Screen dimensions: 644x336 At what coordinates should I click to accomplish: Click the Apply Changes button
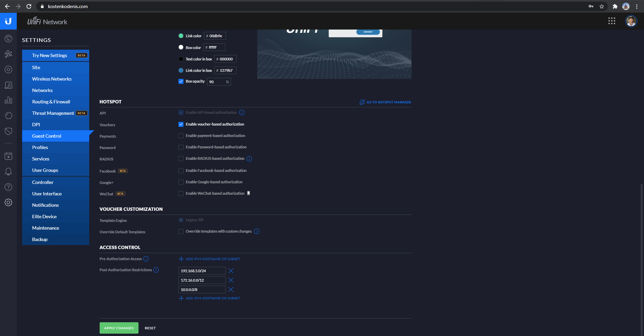(119, 328)
